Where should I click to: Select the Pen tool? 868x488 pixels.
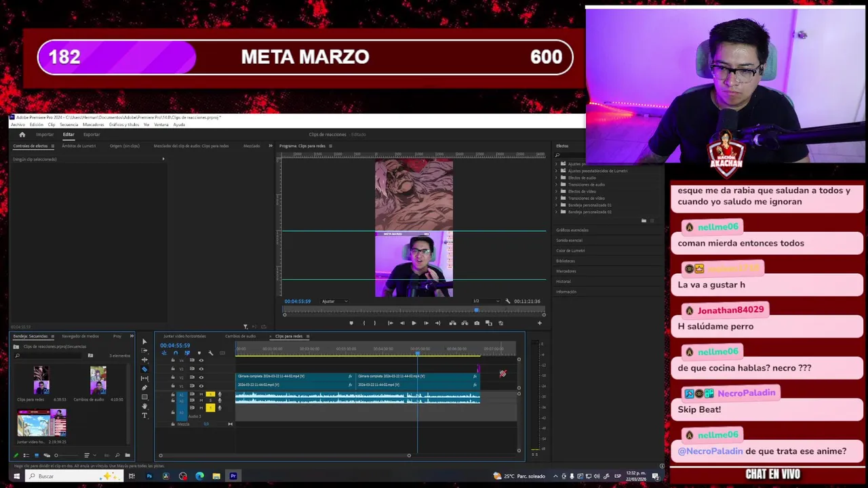tap(144, 388)
